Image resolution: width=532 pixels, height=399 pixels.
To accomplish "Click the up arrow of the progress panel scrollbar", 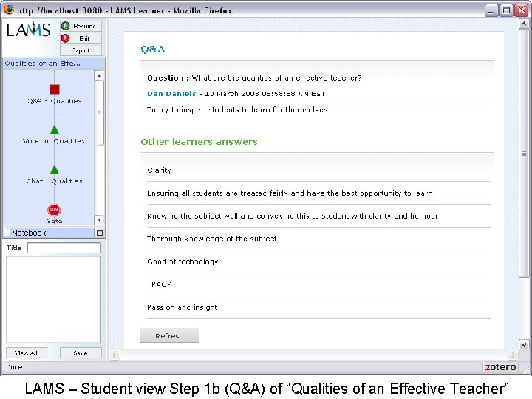I will click(x=99, y=75).
